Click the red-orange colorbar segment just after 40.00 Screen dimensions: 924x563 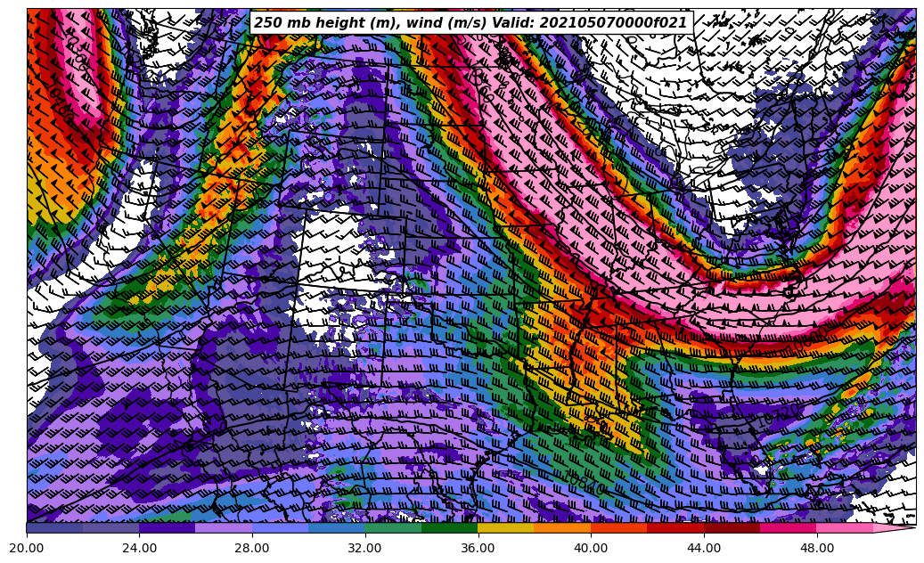618,528
